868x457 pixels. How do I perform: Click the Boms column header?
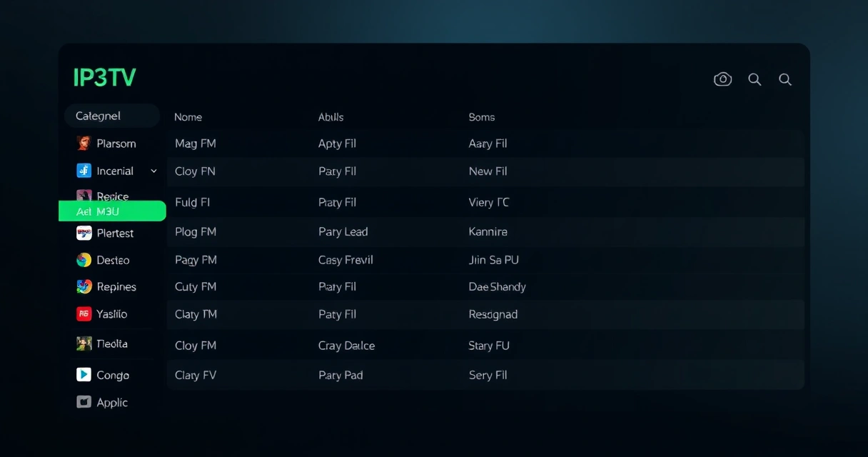[482, 117]
